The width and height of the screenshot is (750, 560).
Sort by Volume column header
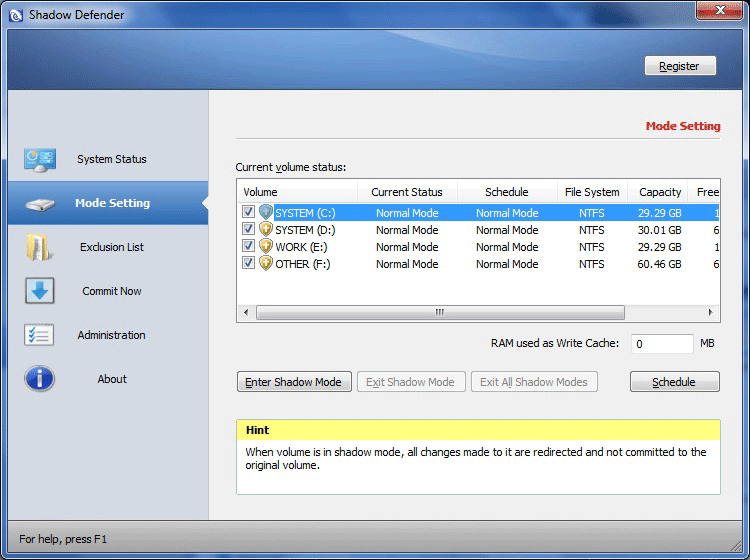point(298,192)
